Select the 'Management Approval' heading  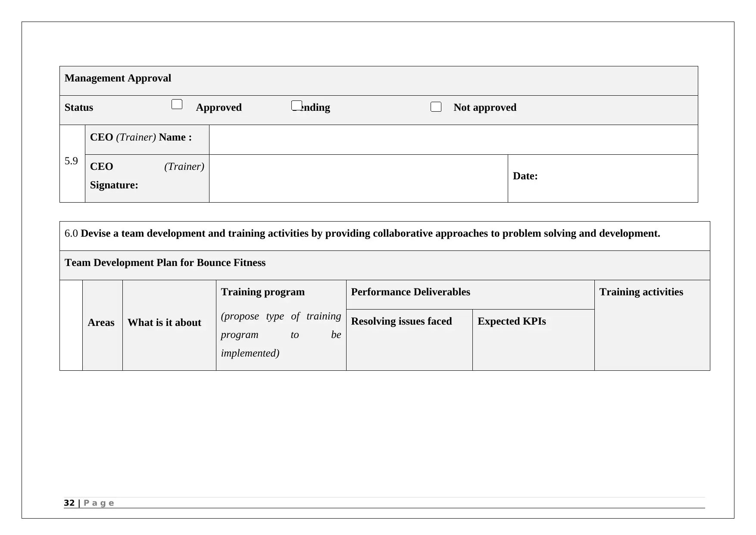tap(118, 78)
